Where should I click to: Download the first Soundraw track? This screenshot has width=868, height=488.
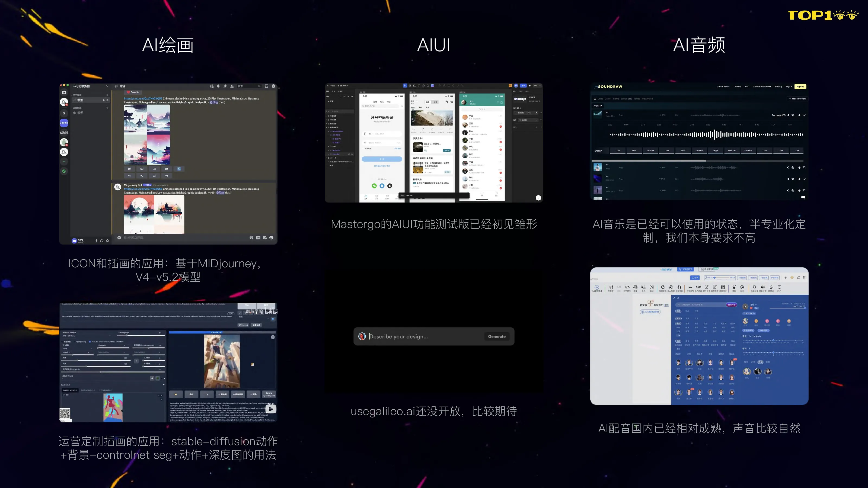[799, 115]
